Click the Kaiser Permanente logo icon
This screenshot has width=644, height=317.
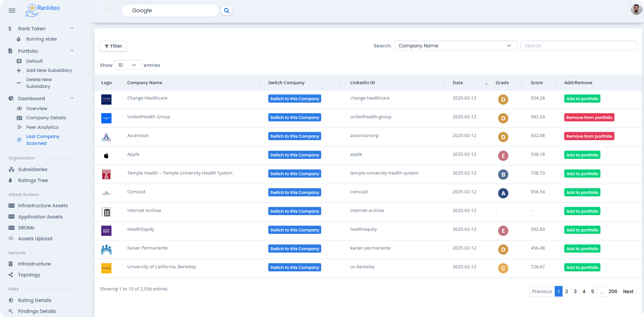[106, 250]
